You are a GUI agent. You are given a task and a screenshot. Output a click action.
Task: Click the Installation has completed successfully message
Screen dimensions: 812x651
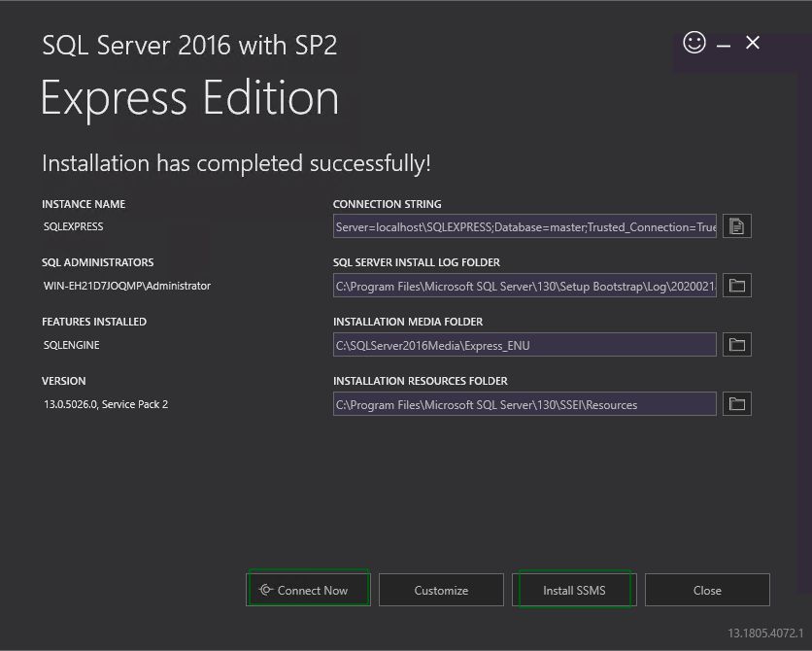point(236,163)
